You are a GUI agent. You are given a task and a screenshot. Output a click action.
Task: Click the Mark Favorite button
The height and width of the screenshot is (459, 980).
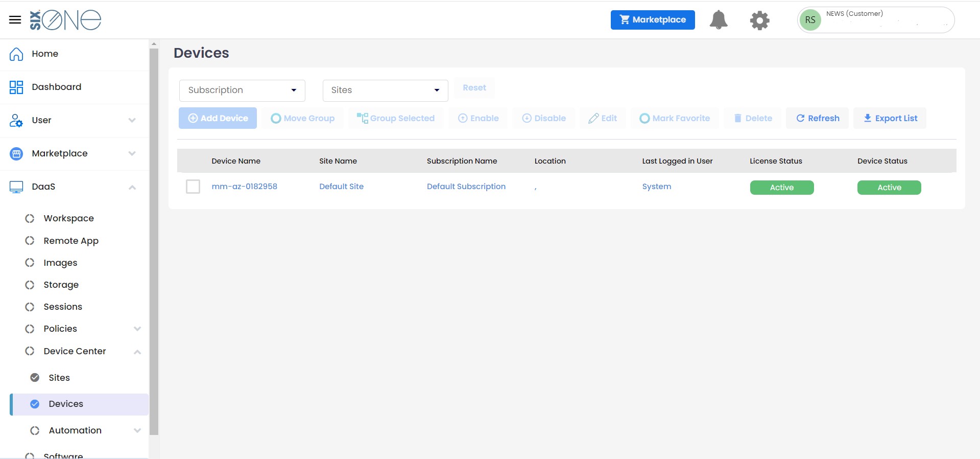[675, 118]
